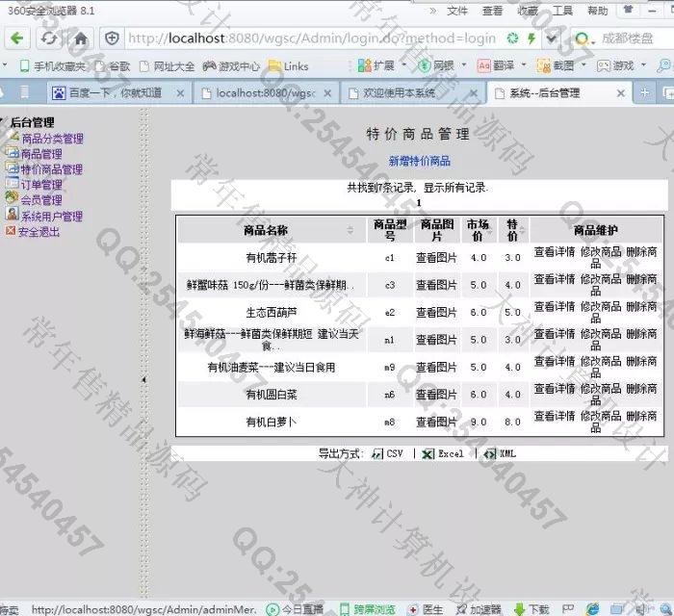
Task: Click the 会员管理 sidebar icon
Action: coord(12,199)
